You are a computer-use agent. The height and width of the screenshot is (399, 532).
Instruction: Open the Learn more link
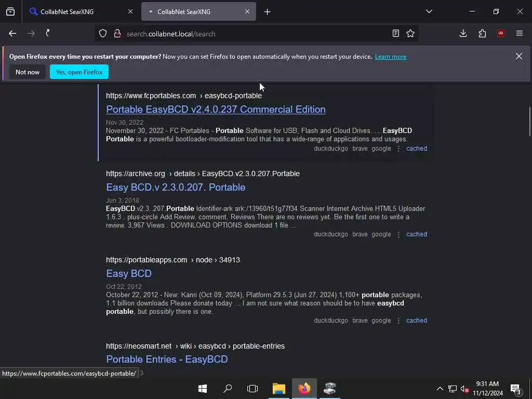pos(391,57)
